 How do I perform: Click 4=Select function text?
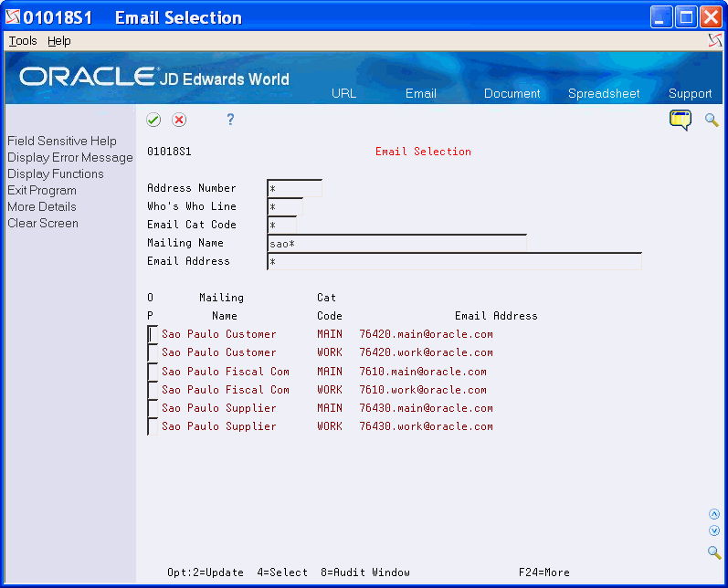(x=282, y=572)
